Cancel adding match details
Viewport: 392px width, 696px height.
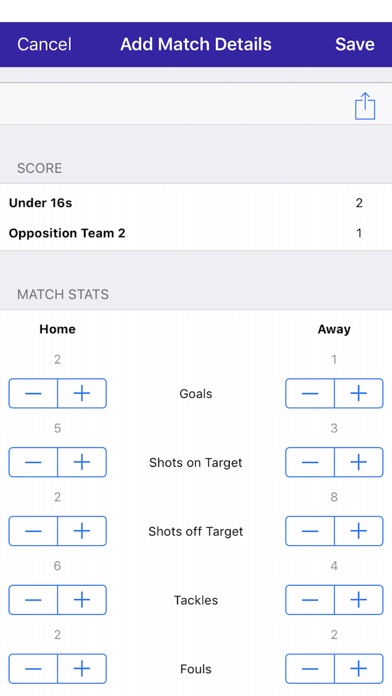tap(44, 44)
